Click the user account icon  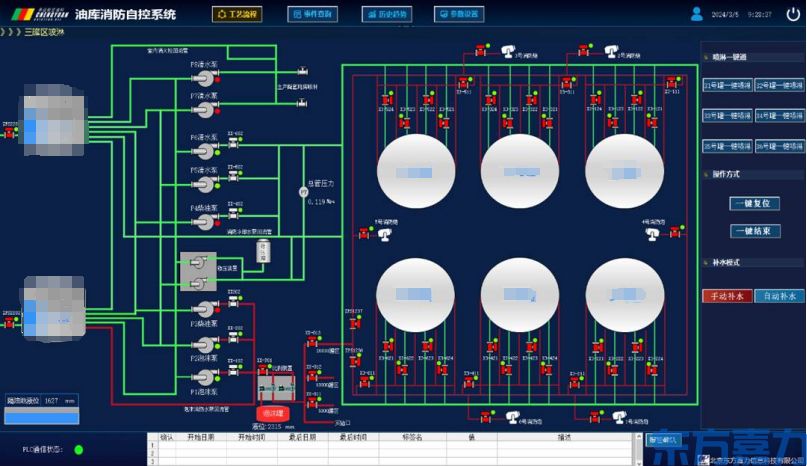point(697,14)
